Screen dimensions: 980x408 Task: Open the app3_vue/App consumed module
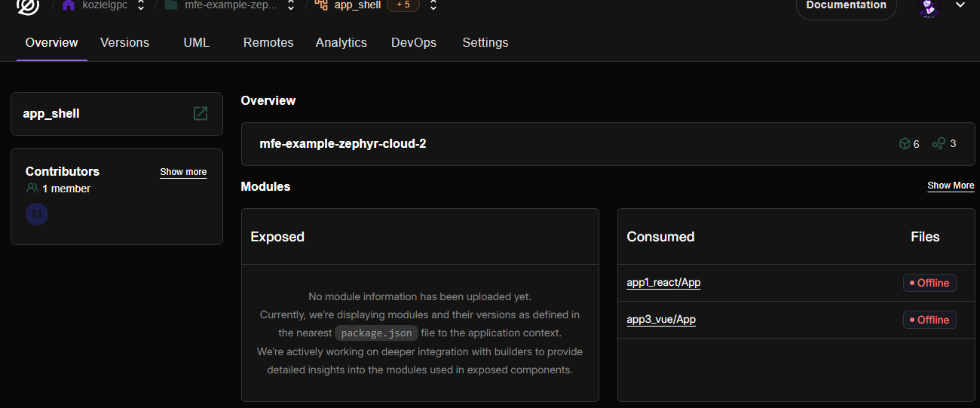pos(661,320)
